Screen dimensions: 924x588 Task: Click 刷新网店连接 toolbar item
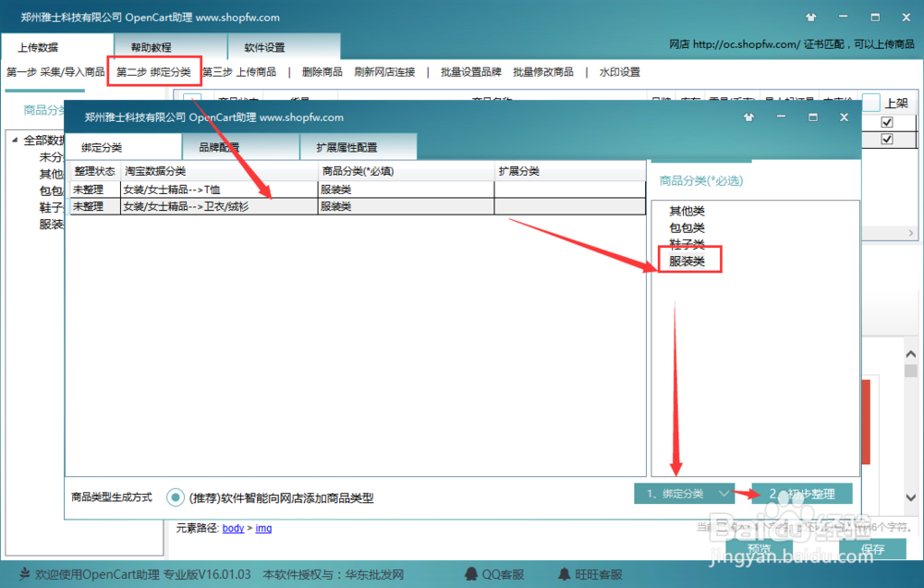(x=384, y=72)
